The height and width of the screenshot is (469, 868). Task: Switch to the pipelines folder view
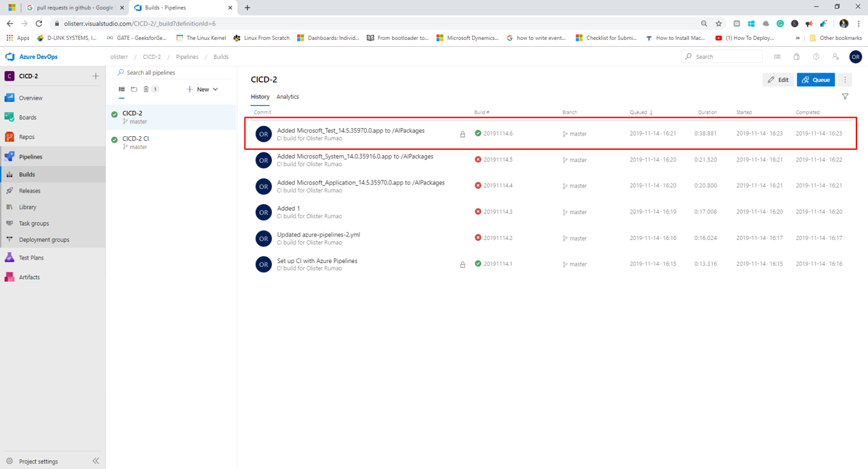click(134, 89)
